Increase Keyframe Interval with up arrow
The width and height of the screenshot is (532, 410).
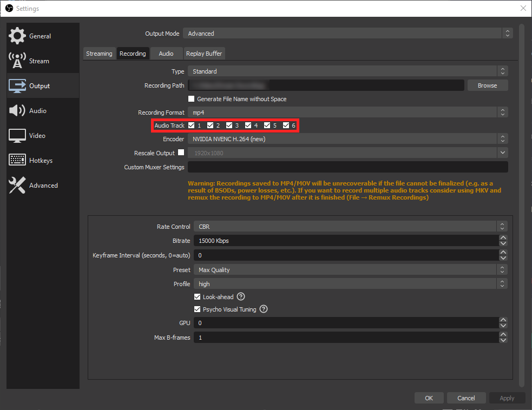pyautogui.click(x=503, y=252)
